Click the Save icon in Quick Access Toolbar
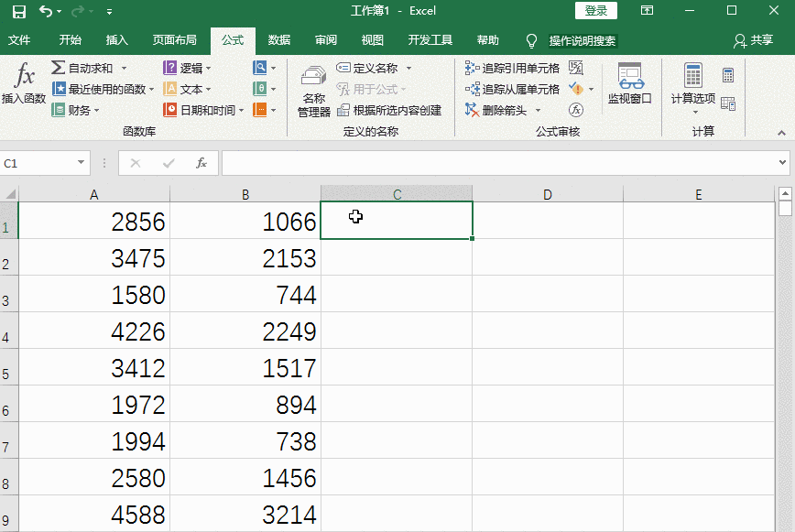Image resolution: width=795 pixels, height=532 pixels. [x=20, y=11]
